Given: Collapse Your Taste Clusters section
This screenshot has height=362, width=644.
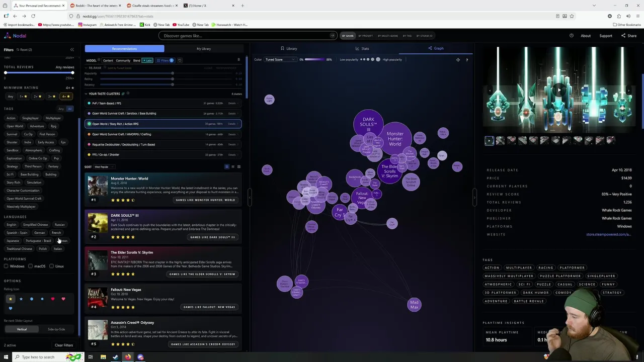Looking at the screenshot, I should [86, 94].
